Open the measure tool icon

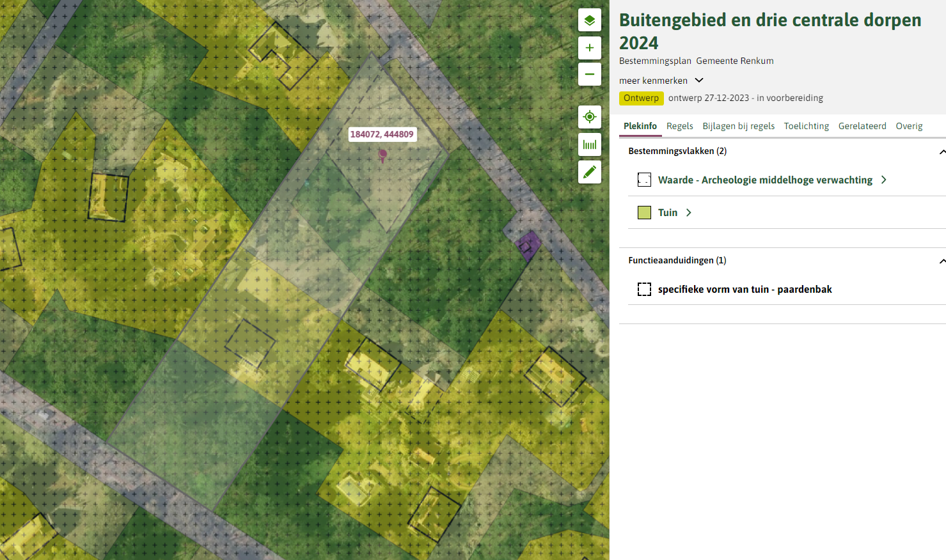coord(589,144)
